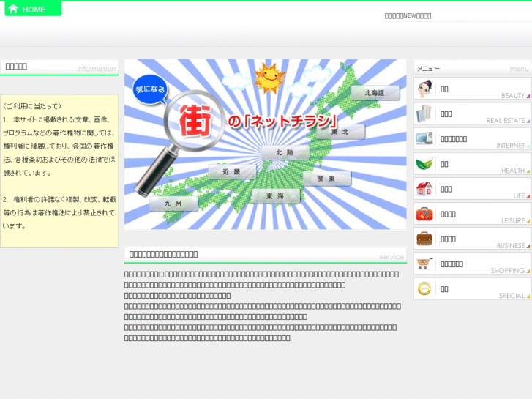Open the REAL ESTATE building icon
Screen dimensions: 532x399
(x=424, y=114)
